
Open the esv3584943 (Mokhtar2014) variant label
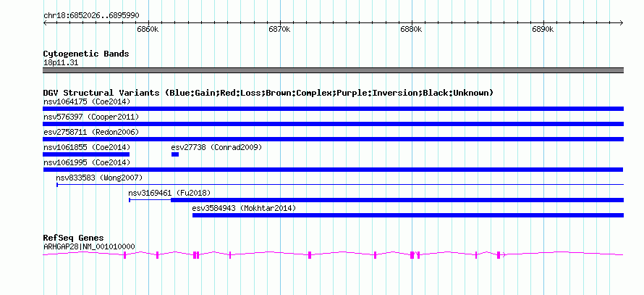click(x=244, y=208)
